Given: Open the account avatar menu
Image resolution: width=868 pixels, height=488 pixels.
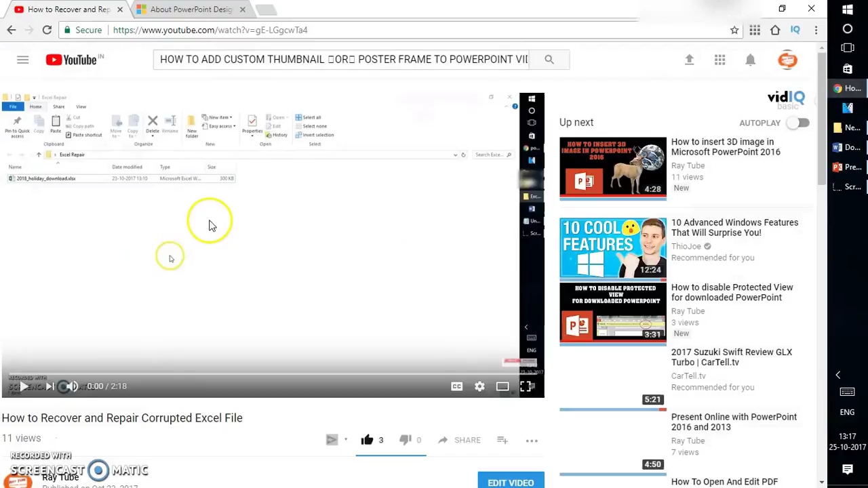Looking at the screenshot, I should (787, 60).
